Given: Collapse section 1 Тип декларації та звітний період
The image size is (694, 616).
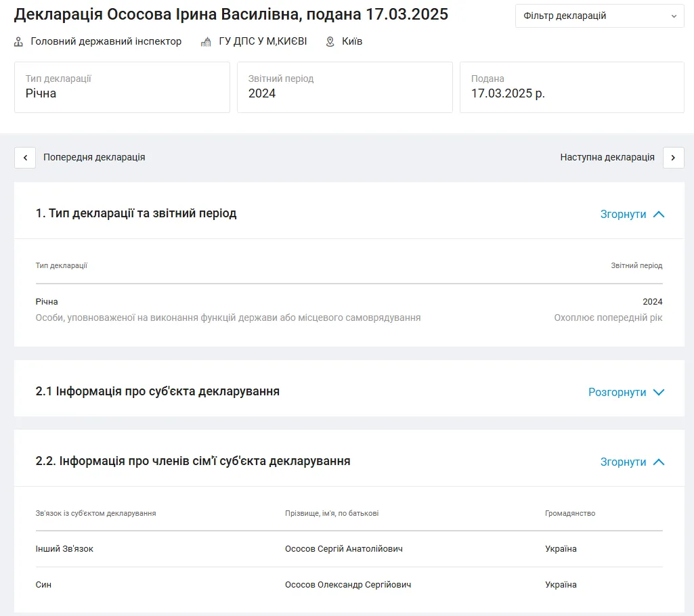Looking at the screenshot, I should pos(632,214).
